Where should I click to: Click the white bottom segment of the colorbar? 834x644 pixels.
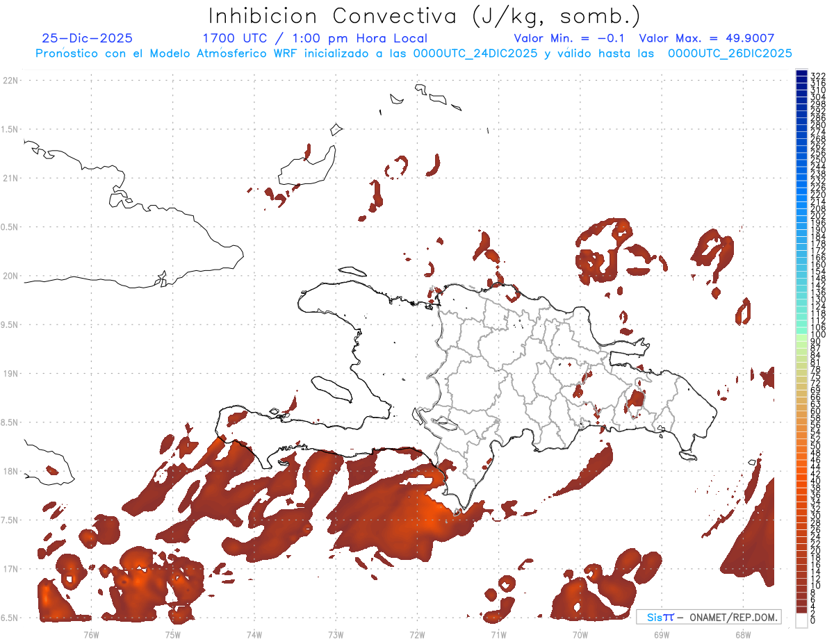[801, 620]
